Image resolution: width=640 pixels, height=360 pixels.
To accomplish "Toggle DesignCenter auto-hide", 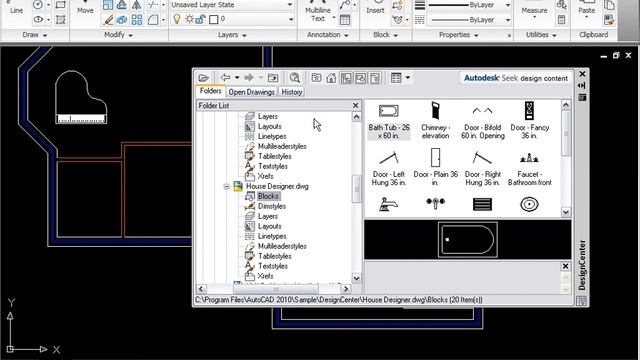I will [582, 85].
